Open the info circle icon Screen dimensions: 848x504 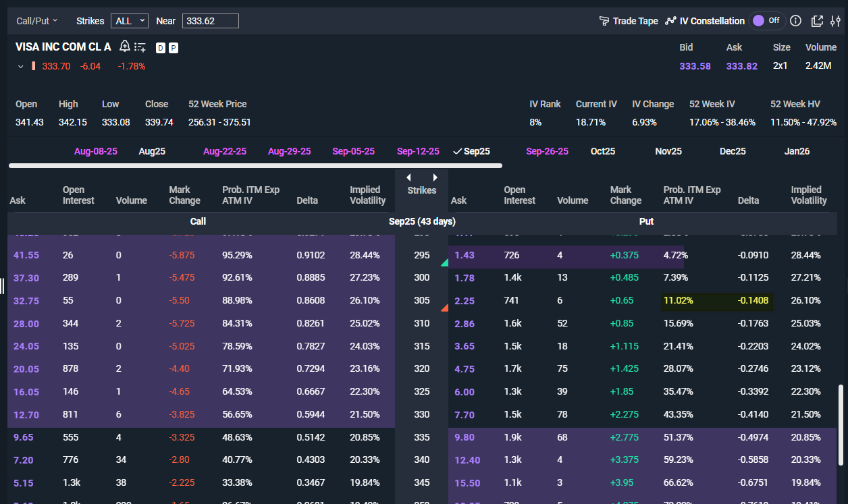[x=795, y=21]
